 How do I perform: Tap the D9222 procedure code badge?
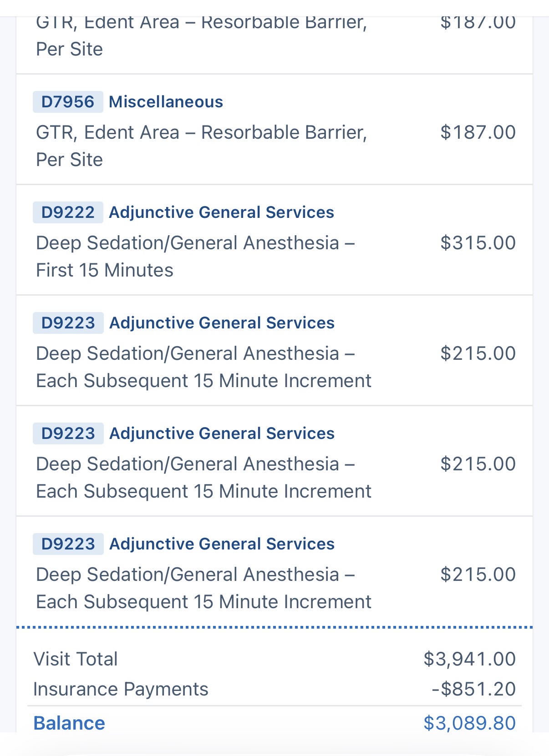[68, 212]
